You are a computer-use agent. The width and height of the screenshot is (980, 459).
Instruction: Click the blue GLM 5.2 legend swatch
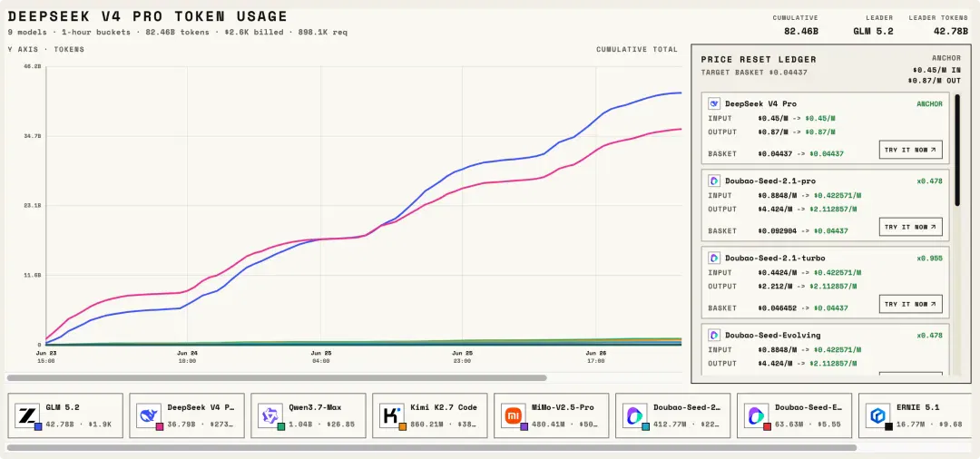coord(39,426)
